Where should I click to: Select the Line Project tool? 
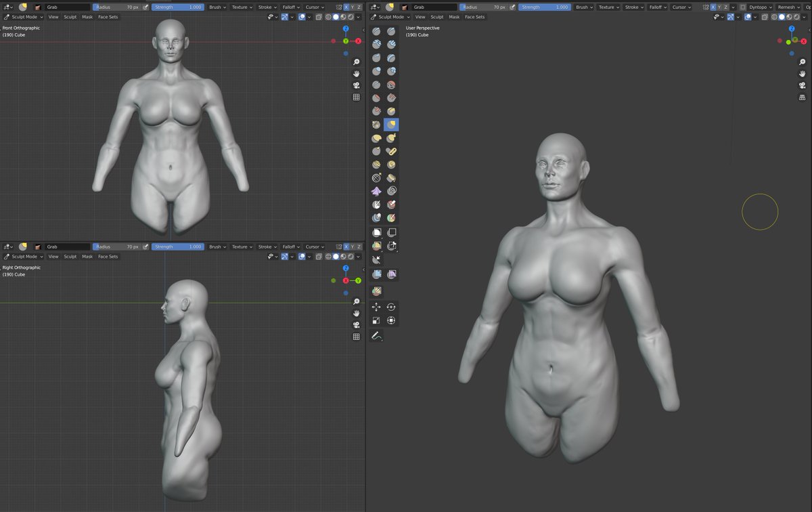(x=376, y=260)
